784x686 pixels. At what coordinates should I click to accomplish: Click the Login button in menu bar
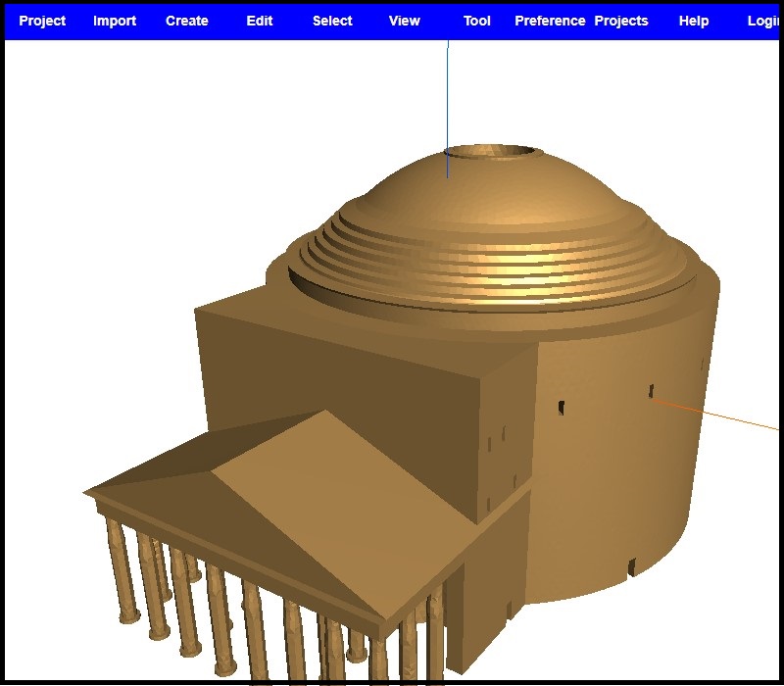coord(762,21)
